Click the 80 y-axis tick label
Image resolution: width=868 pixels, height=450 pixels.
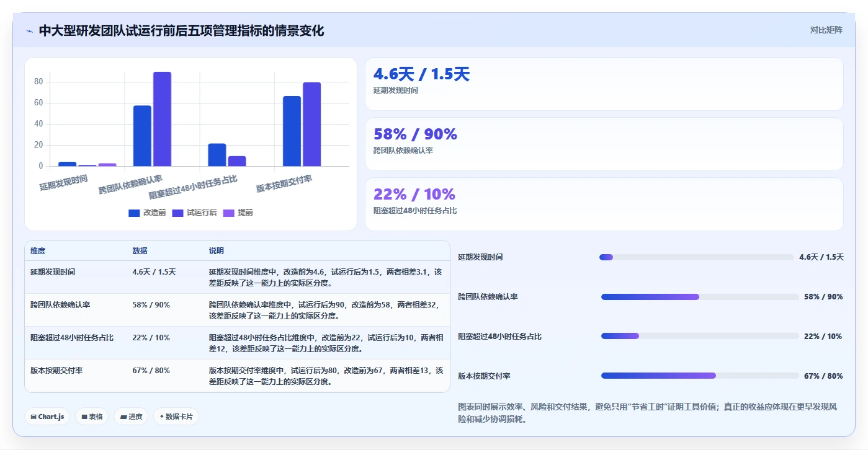coord(38,82)
